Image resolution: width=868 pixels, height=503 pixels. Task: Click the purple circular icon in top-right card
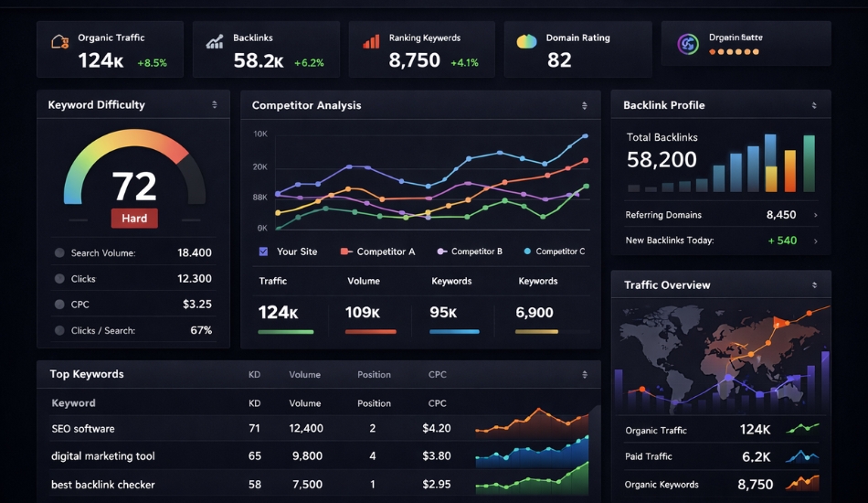pos(688,44)
